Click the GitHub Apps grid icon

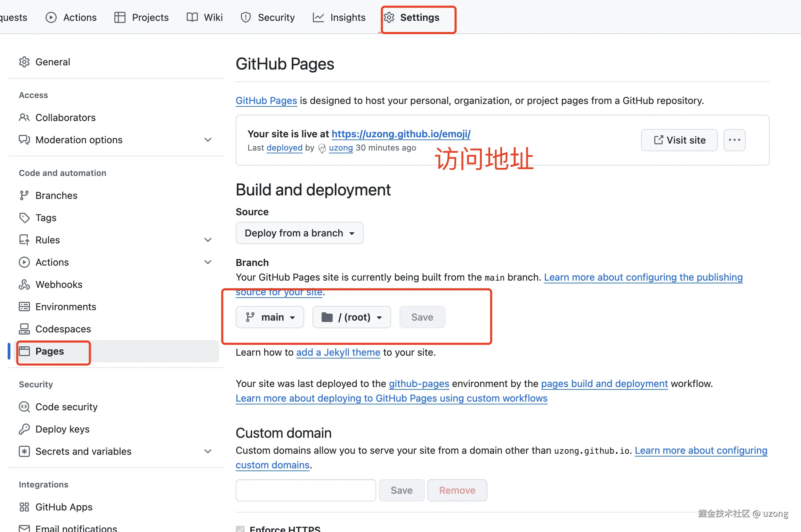[x=24, y=507]
